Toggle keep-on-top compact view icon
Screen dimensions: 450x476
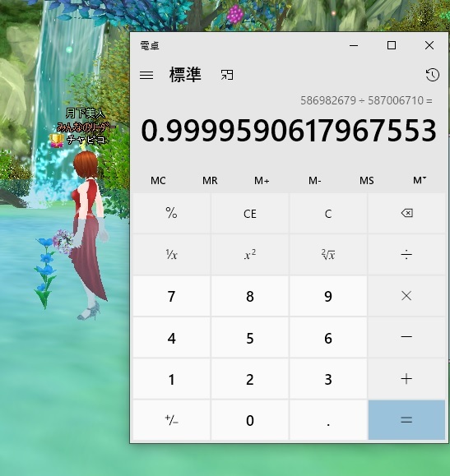point(227,75)
